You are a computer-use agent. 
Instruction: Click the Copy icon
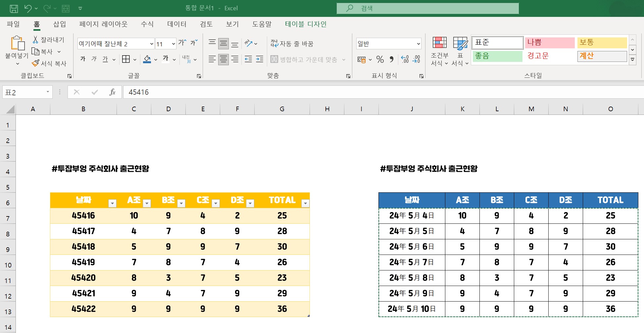click(x=35, y=52)
